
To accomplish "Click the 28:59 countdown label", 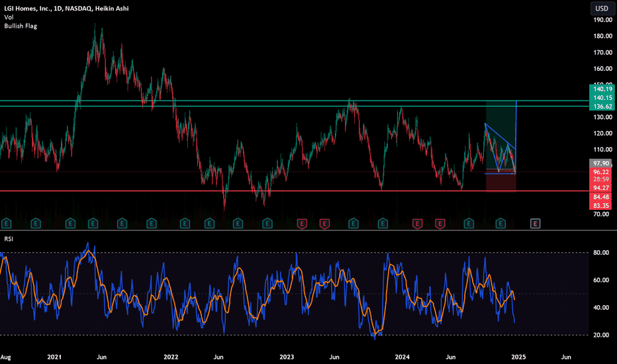I will (x=601, y=179).
